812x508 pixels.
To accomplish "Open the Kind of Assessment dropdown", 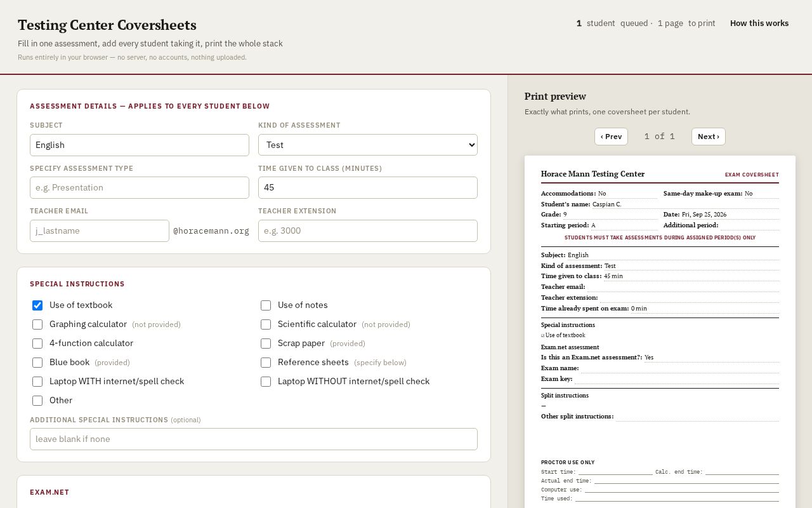I will click(x=368, y=145).
